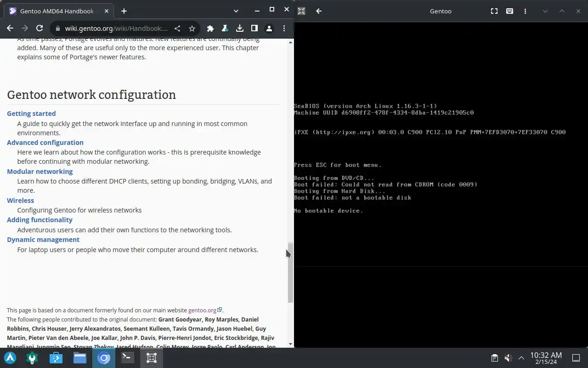Image resolution: width=588 pixels, height=368 pixels.
Task: Click the down chevron in Gentoo window titlebar
Action: 545,11
